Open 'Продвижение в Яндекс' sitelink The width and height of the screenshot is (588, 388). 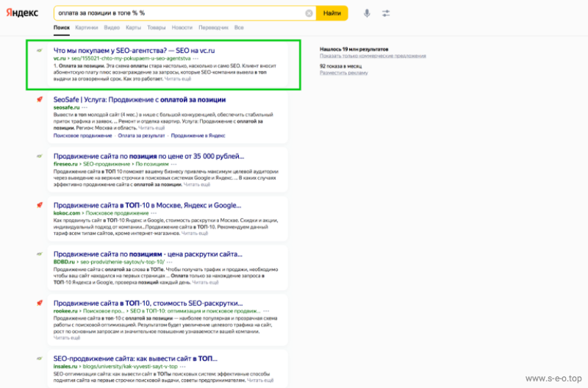198,135
